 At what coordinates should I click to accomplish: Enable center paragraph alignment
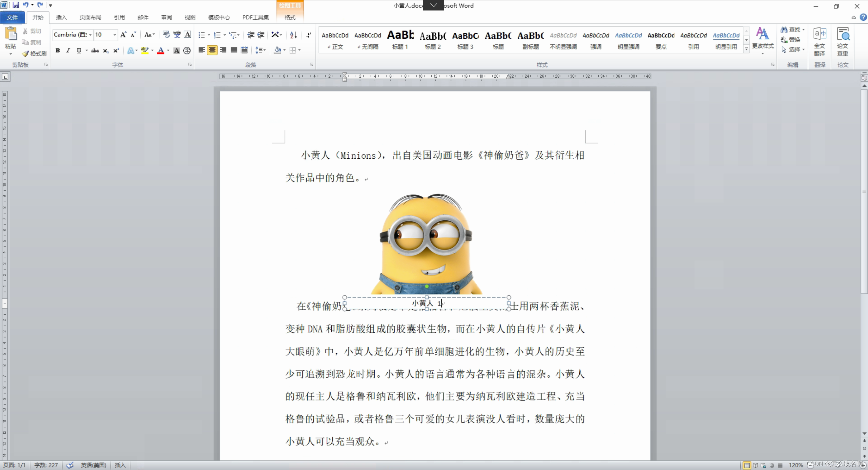point(212,50)
